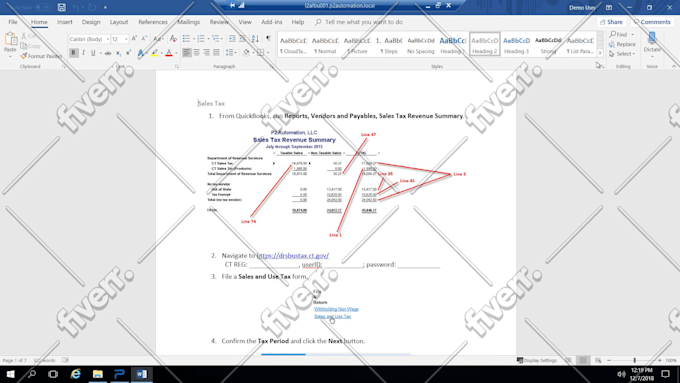680x383 pixels.
Task: Switch to Print Layout view
Action: [x=583, y=360]
